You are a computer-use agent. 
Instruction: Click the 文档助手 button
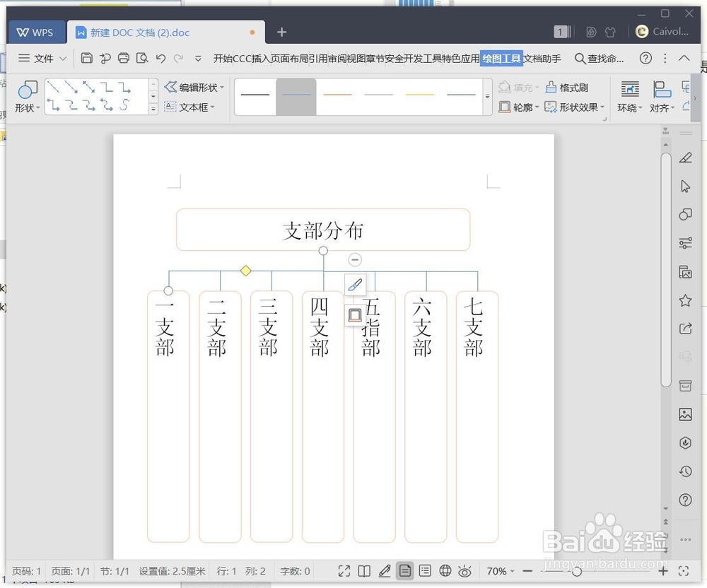pos(542,59)
